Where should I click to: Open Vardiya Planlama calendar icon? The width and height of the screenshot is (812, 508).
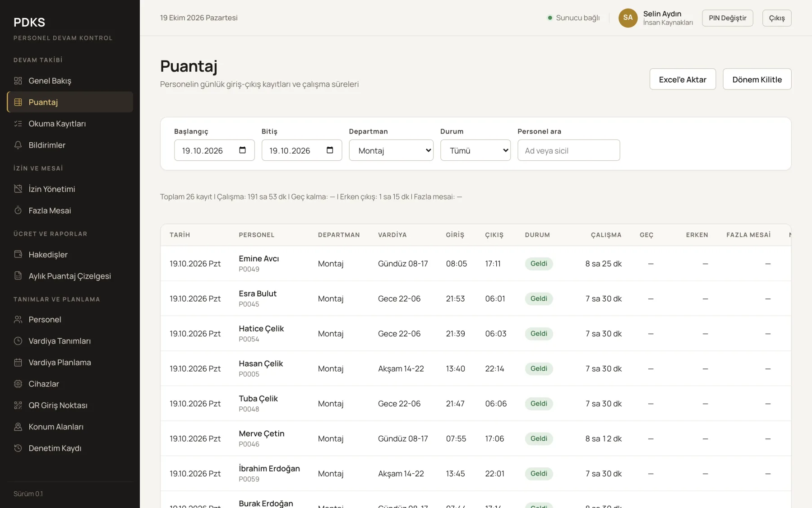point(18,363)
